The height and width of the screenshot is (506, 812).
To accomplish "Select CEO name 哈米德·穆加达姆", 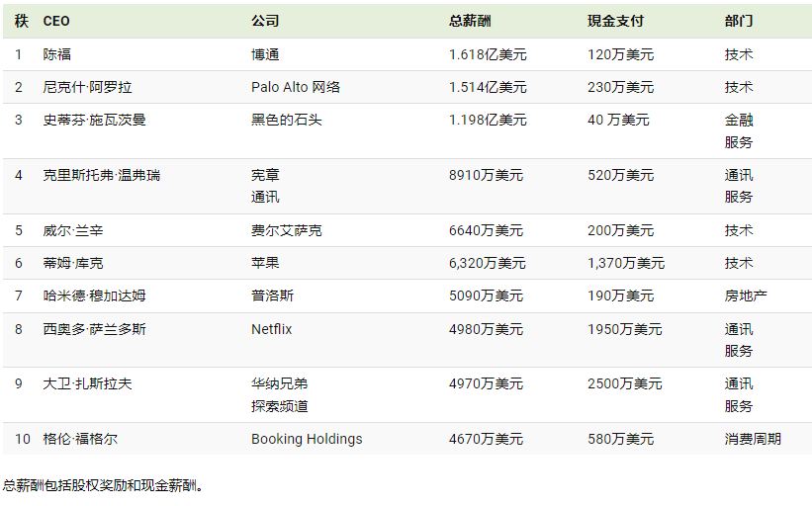I will coord(94,295).
